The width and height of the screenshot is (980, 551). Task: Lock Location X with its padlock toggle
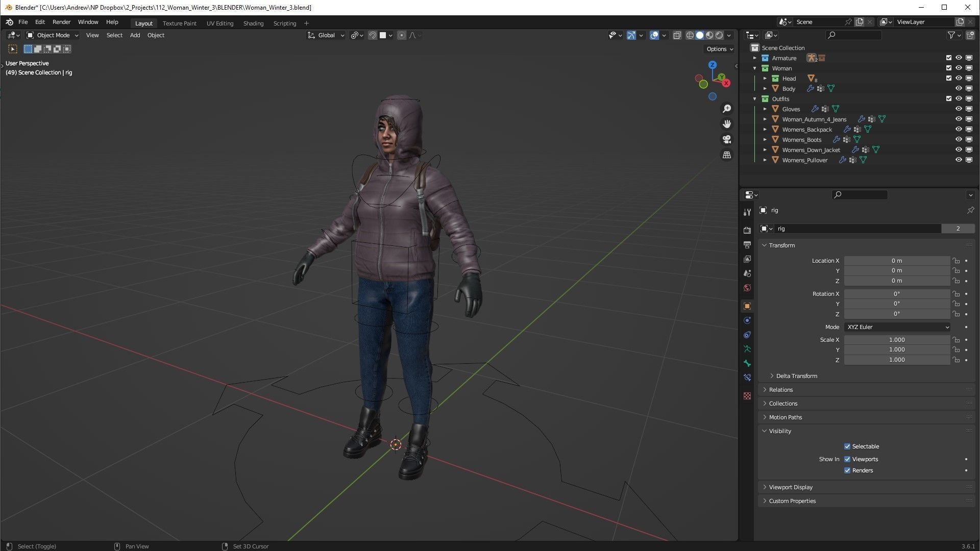tap(955, 261)
